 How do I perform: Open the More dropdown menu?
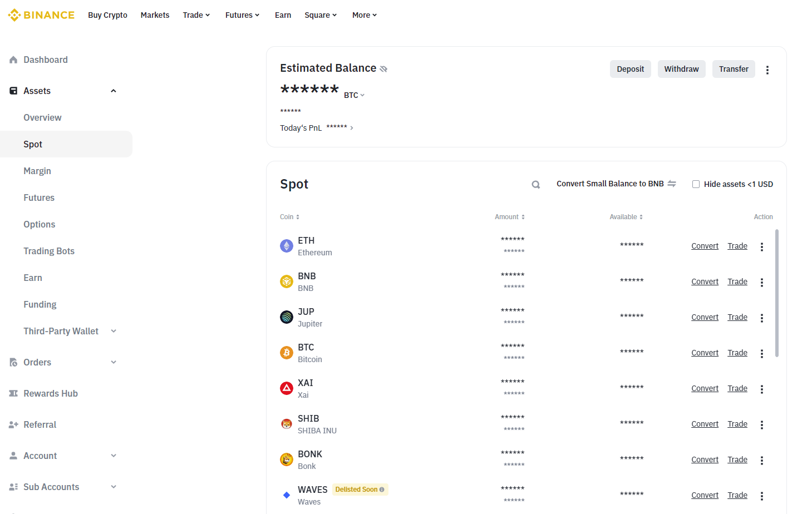click(365, 15)
